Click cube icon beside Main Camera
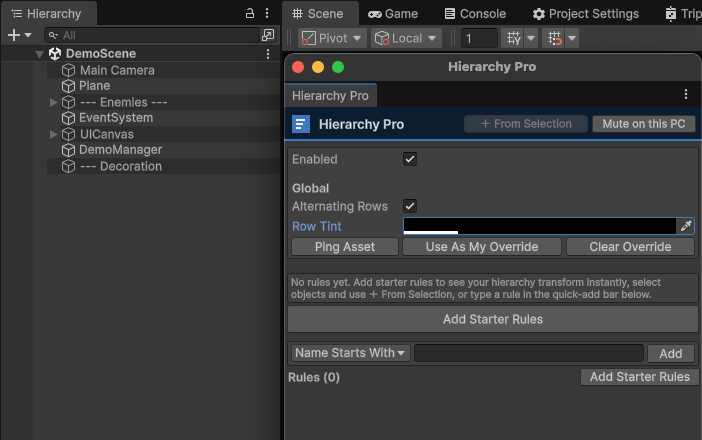This screenshot has height=440, width=702. (68, 70)
